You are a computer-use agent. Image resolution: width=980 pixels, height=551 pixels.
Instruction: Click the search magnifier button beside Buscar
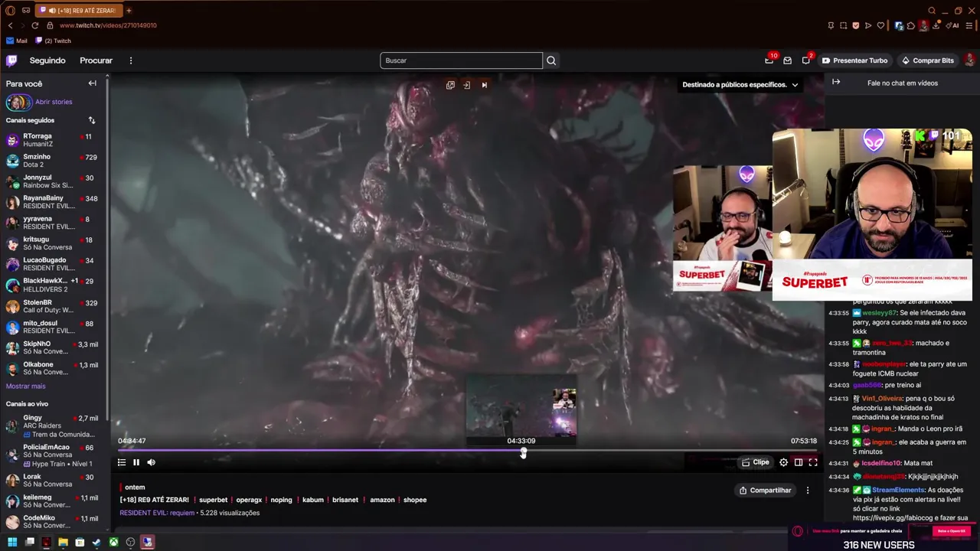click(551, 60)
